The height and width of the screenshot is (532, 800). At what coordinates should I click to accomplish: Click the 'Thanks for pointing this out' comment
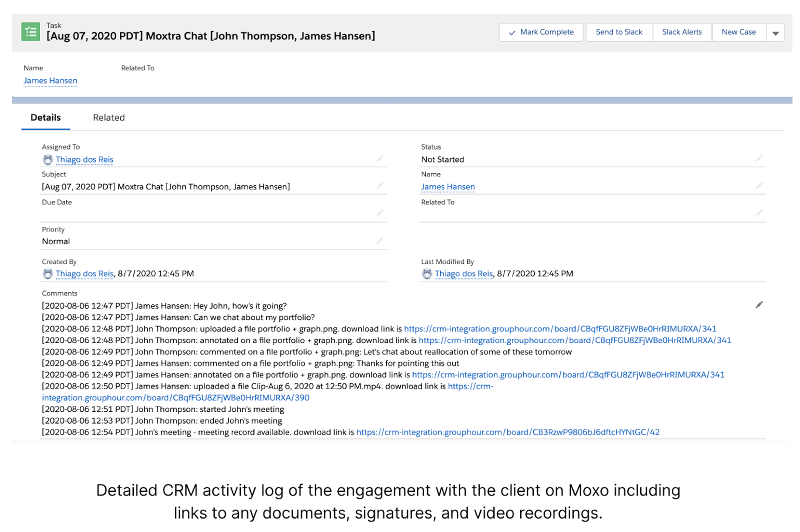pos(250,363)
